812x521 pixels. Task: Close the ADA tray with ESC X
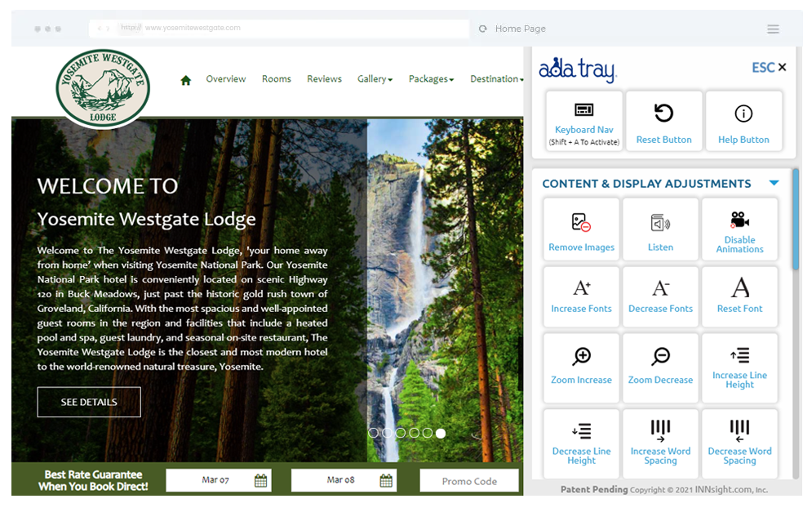pyautogui.click(x=769, y=68)
